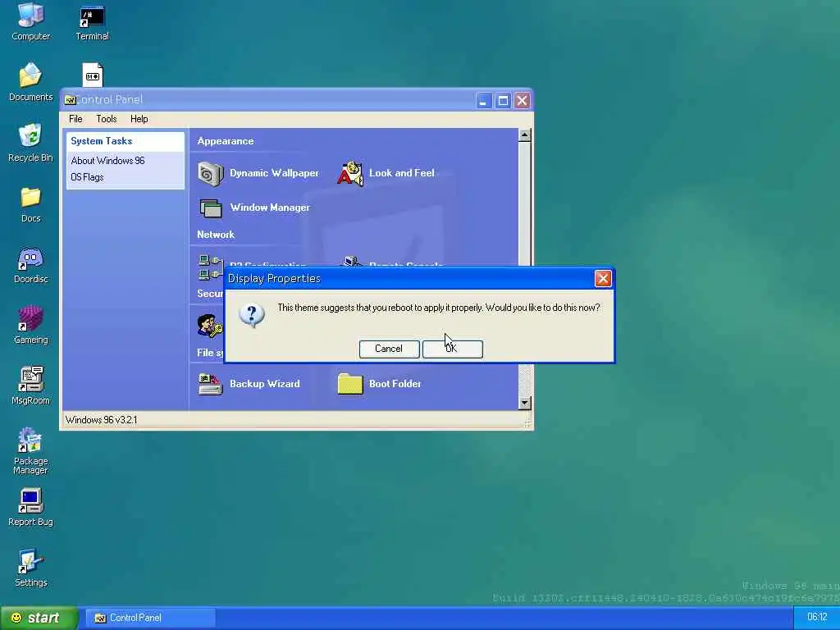Open the Window Manager applet

tap(254, 208)
